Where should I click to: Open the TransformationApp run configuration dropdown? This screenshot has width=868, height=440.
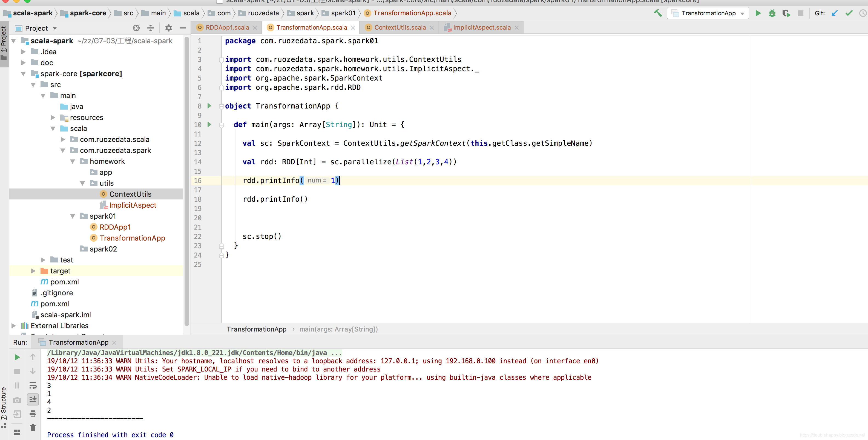coord(742,13)
